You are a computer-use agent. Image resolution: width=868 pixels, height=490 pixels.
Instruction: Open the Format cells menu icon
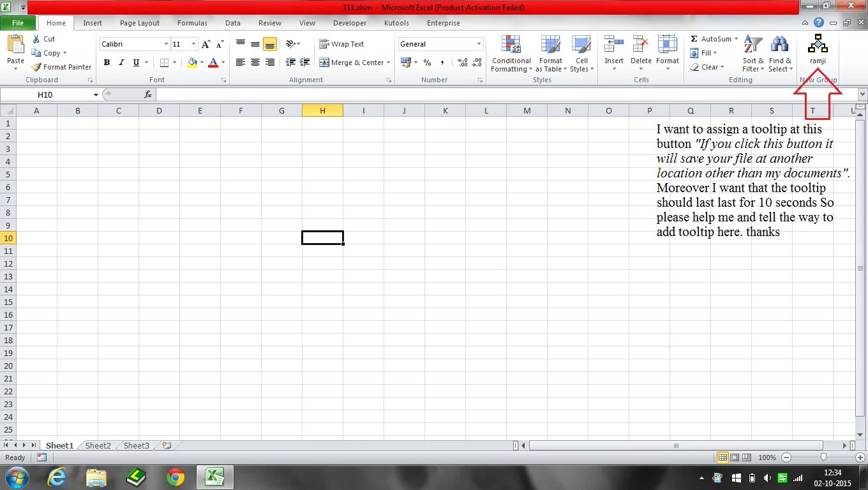668,45
